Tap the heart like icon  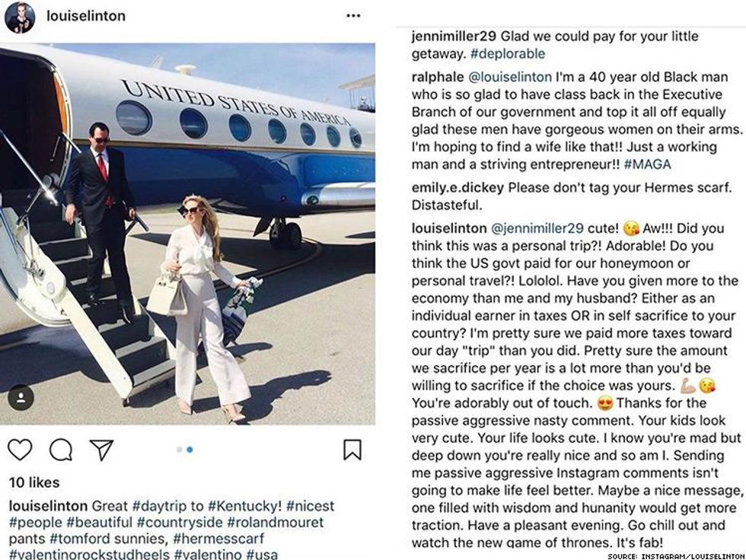pos(20,450)
